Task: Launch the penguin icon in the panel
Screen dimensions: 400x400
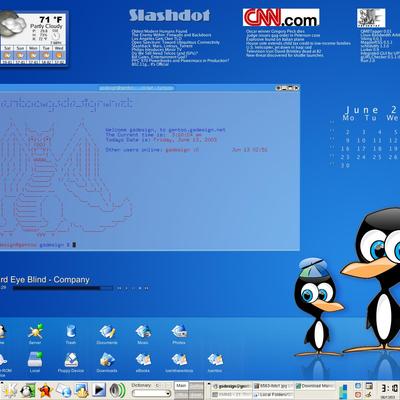Action: (27, 391)
